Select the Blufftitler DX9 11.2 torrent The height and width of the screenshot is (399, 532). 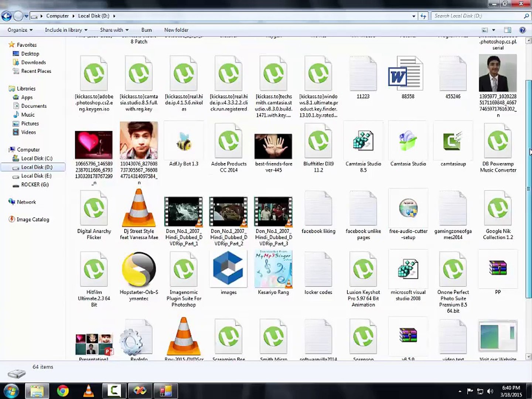318,141
